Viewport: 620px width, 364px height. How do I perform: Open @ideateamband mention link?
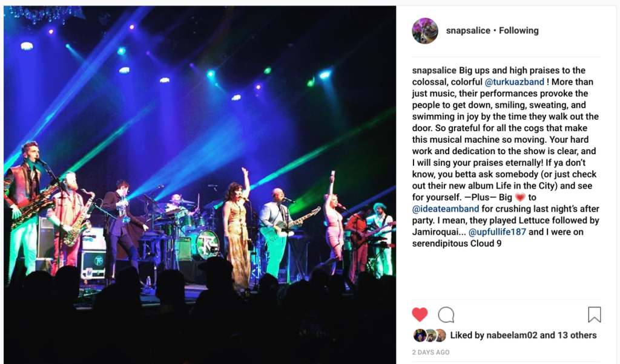(446, 209)
